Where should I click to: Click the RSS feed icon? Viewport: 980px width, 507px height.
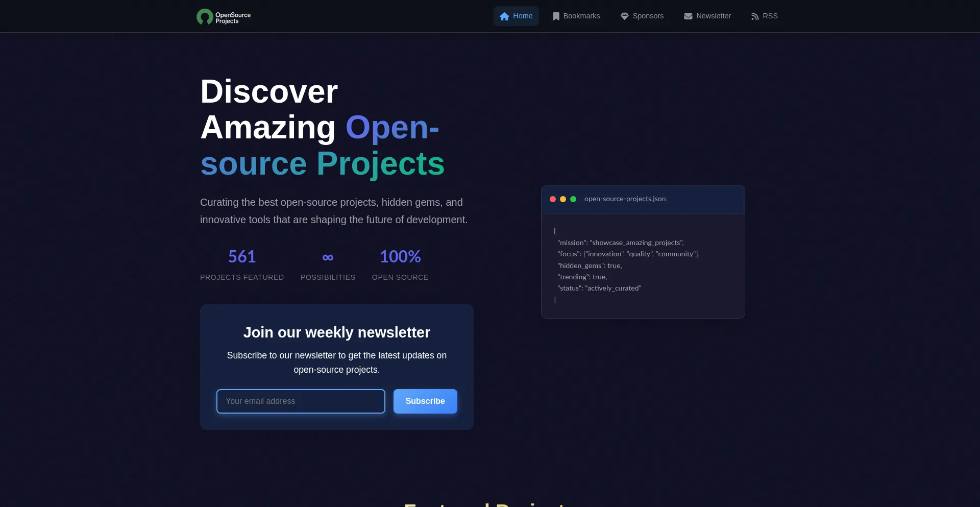755,16
